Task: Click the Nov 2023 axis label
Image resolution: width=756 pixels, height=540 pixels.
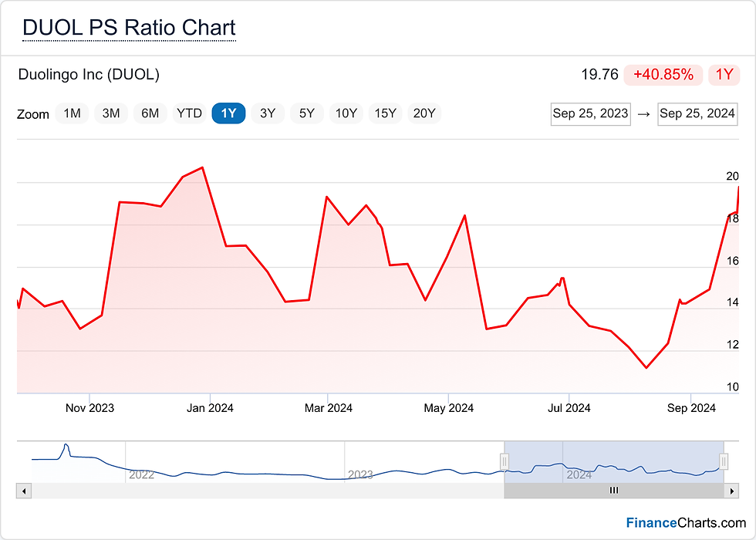Action: (x=89, y=408)
